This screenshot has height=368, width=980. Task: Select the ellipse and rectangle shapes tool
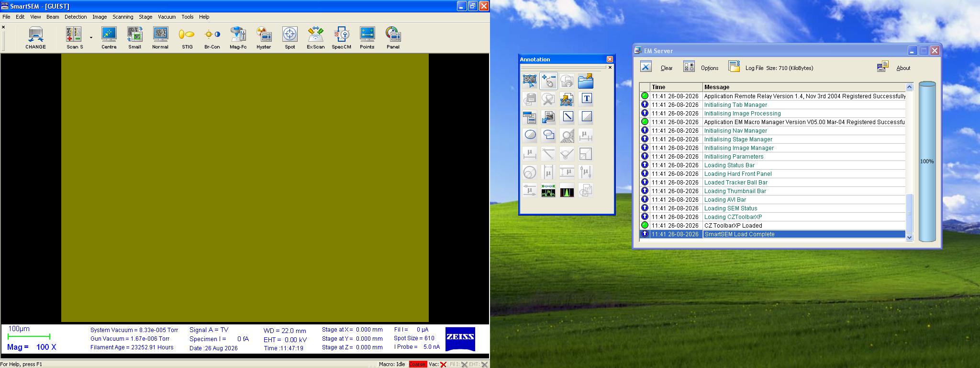pyautogui.click(x=548, y=135)
